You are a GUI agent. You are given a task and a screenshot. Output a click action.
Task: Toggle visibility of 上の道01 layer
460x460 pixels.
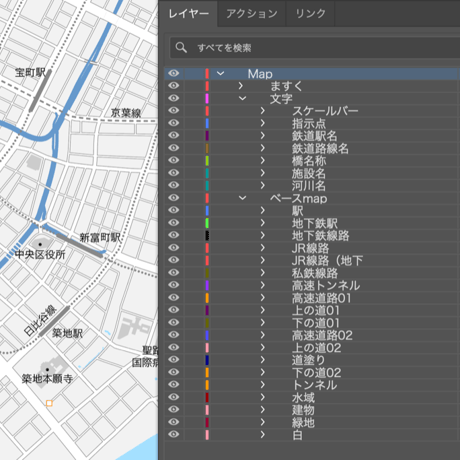click(174, 310)
